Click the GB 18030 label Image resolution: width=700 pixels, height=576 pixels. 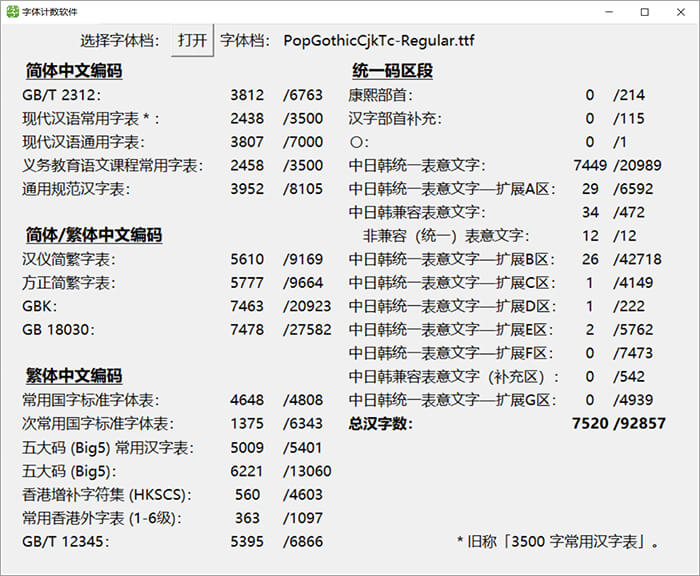pos(58,330)
